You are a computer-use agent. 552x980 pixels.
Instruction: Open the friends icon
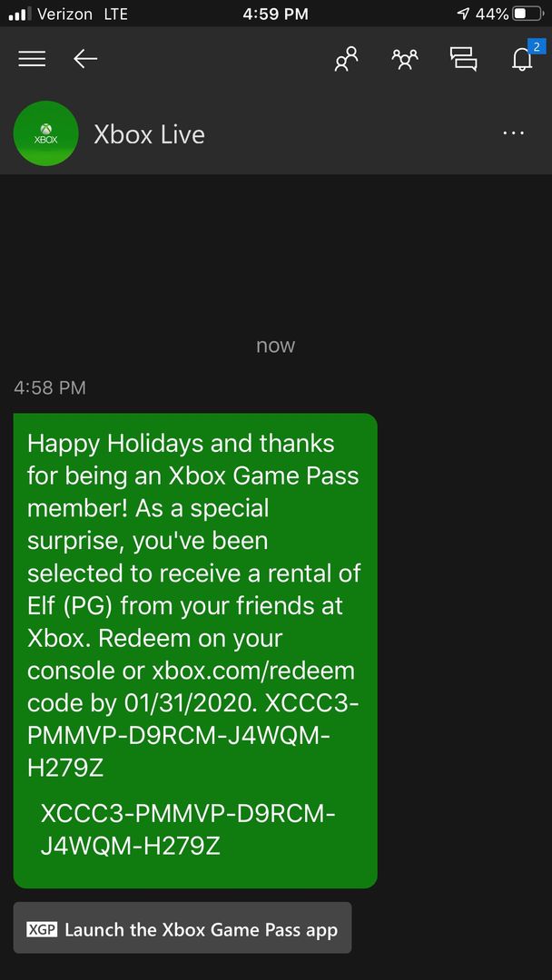[x=347, y=59]
